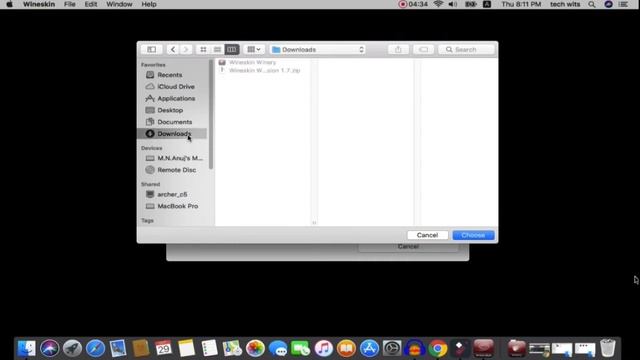
Task: Click the Share toolbar button
Action: pos(398,49)
